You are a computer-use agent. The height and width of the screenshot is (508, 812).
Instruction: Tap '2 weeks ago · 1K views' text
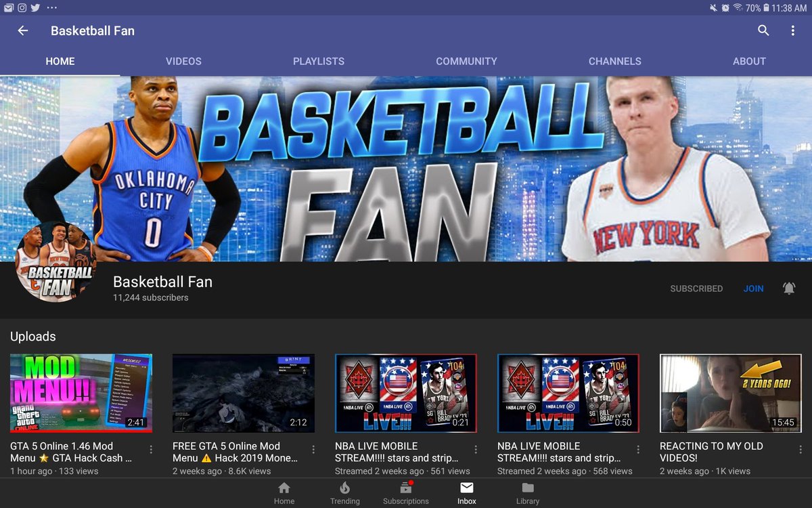(705, 471)
